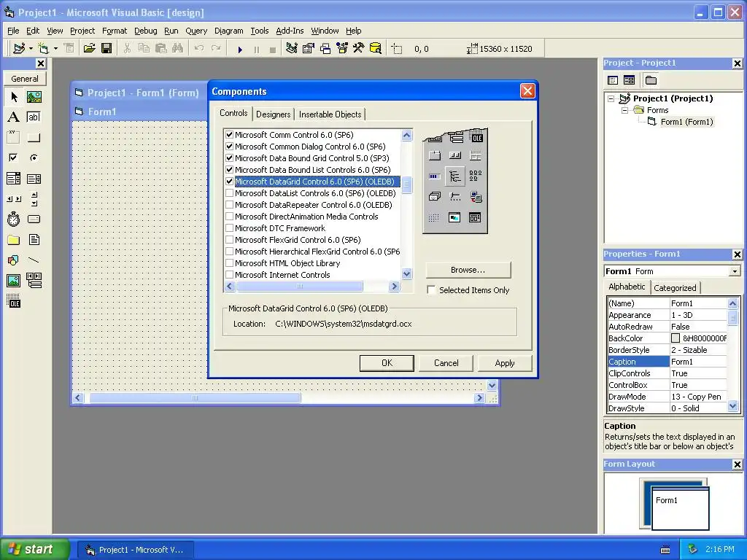Open the Form Layout Window toolbar icon
The width and height of the screenshot is (747, 560).
point(325,48)
